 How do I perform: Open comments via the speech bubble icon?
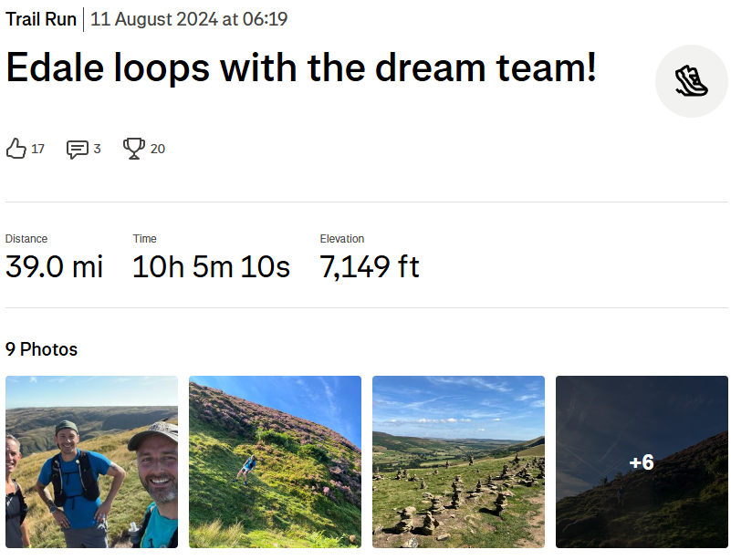78,149
